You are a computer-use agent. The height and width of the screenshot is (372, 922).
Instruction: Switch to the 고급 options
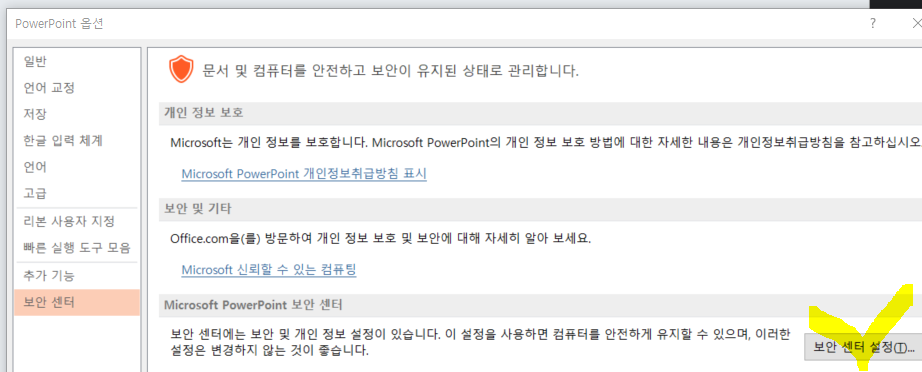pos(76,193)
